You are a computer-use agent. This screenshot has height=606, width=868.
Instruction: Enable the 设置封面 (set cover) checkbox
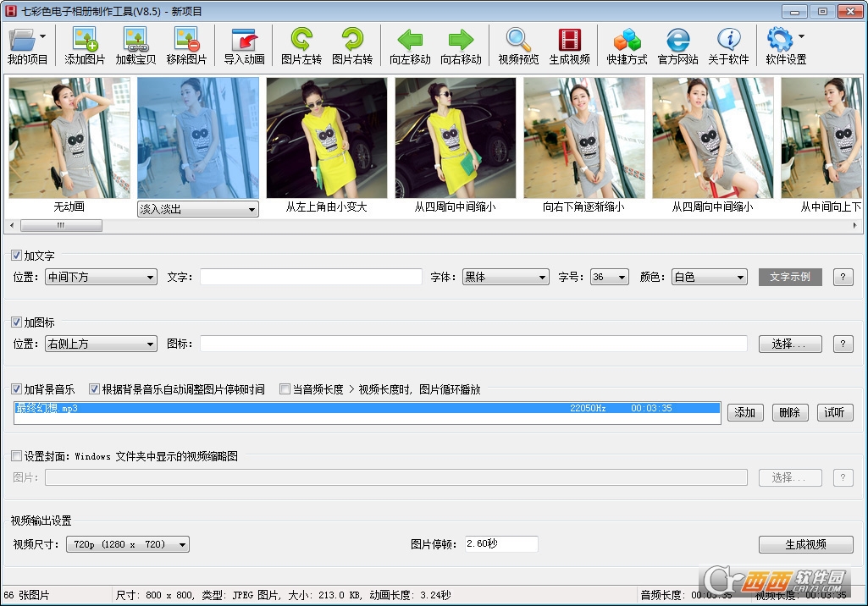click(17, 456)
